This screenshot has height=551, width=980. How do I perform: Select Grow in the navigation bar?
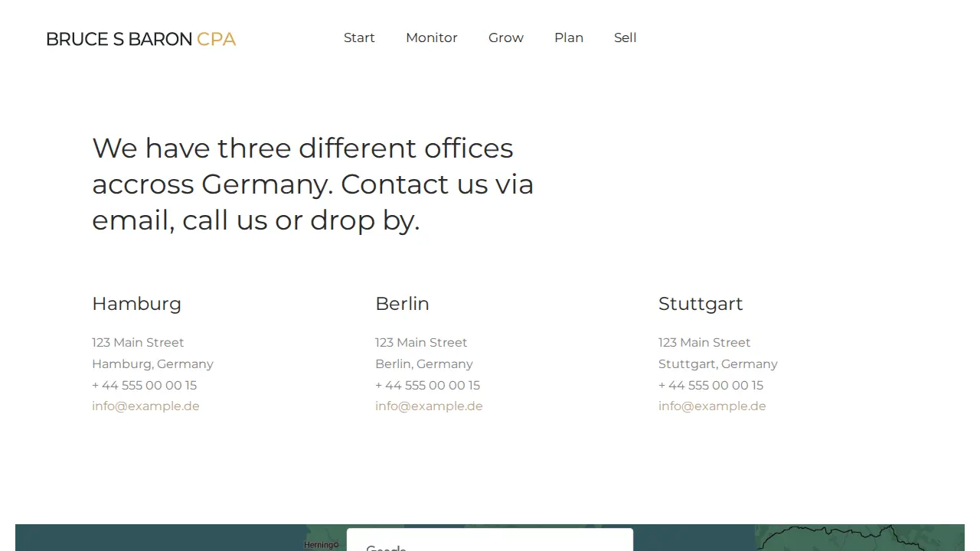coord(506,37)
